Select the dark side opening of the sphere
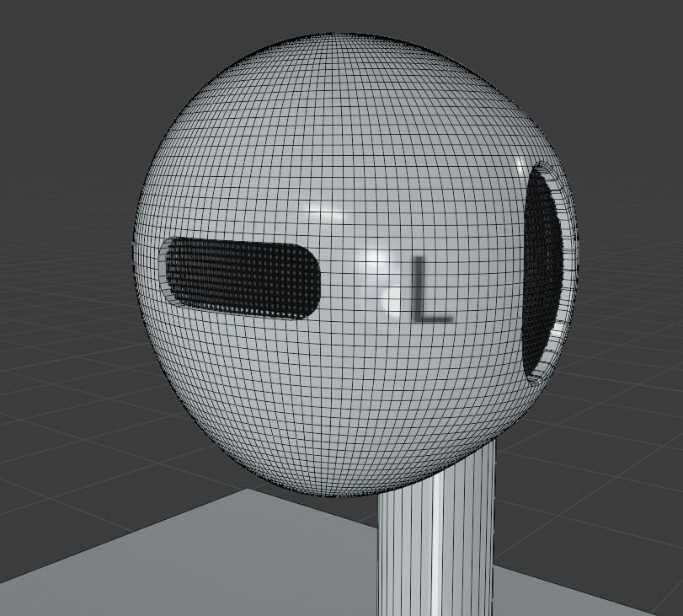 (x=541, y=272)
